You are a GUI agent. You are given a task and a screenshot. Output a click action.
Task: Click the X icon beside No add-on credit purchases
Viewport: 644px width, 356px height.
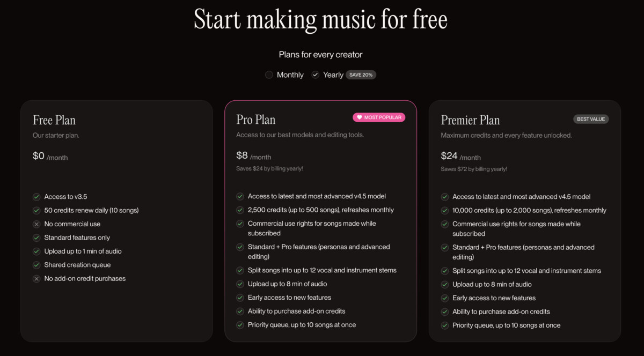tap(36, 279)
